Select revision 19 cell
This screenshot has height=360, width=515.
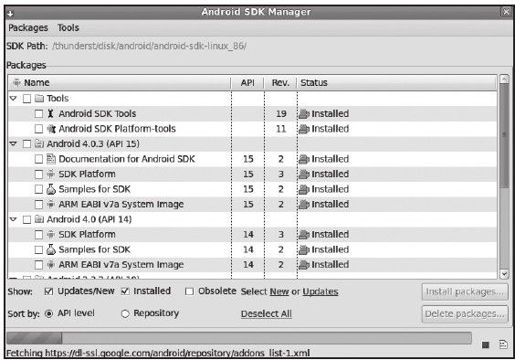click(281, 114)
